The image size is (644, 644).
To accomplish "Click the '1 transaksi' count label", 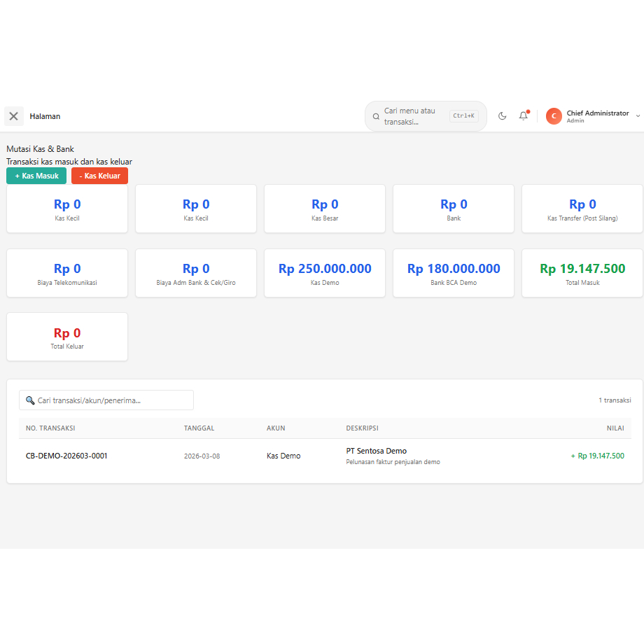I will (615, 400).
